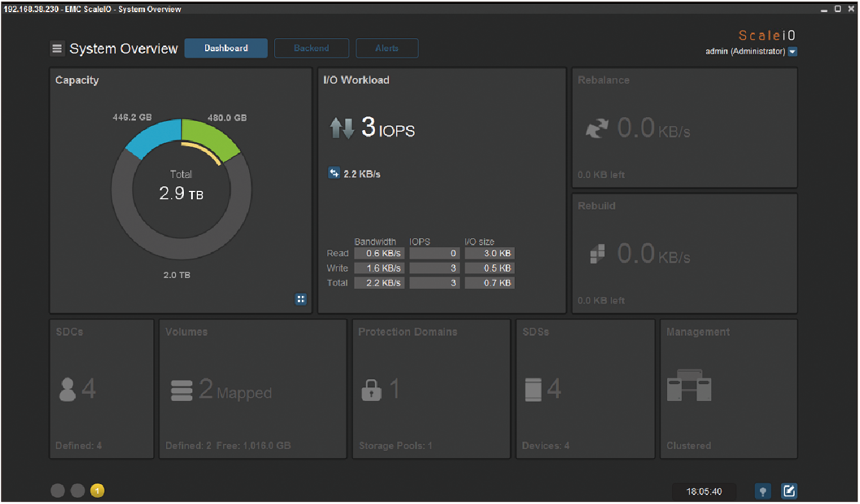Click the Storage Pools: 1 label
Image resolution: width=860 pixels, height=504 pixels.
tap(395, 446)
